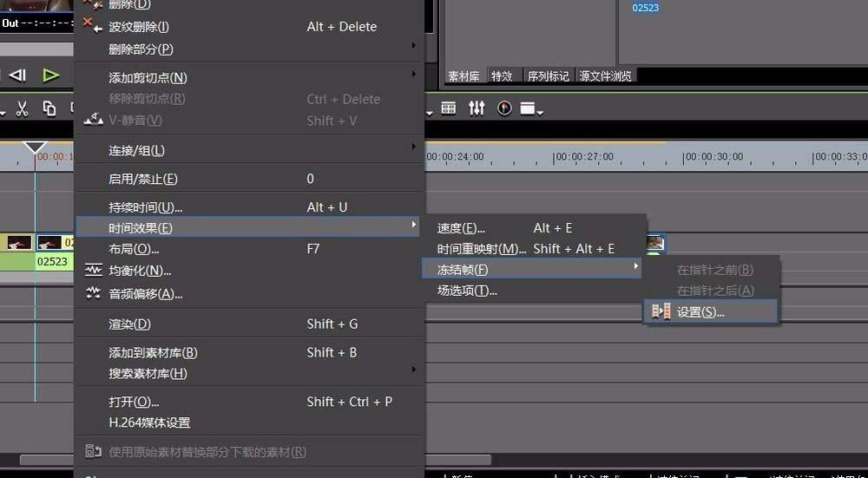The width and height of the screenshot is (868, 478).
Task: Open dropdown arrow left of bin window icon
Action: 430,113
